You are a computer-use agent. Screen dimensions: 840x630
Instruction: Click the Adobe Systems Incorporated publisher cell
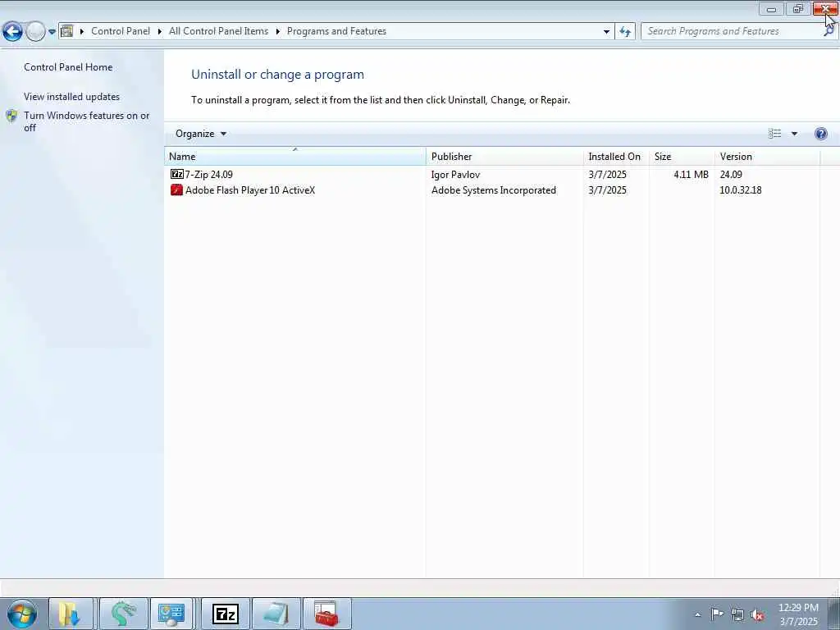click(493, 190)
